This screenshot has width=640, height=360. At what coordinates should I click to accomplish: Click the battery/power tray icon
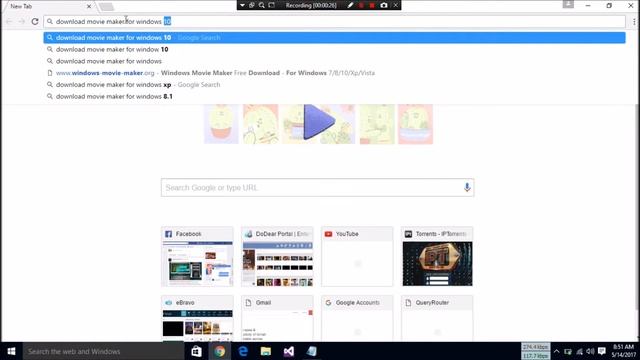click(x=568, y=351)
